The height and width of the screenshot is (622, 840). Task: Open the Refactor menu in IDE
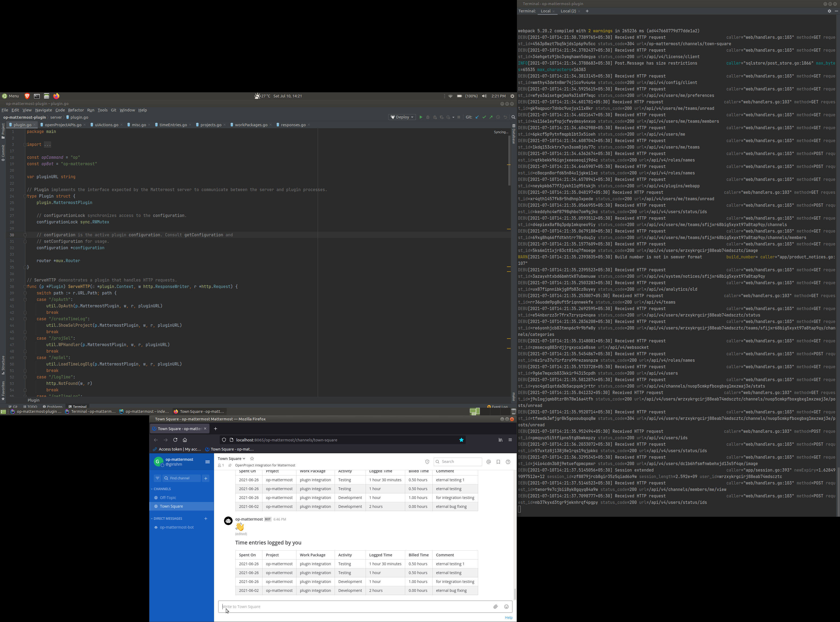[x=76, y=110]
